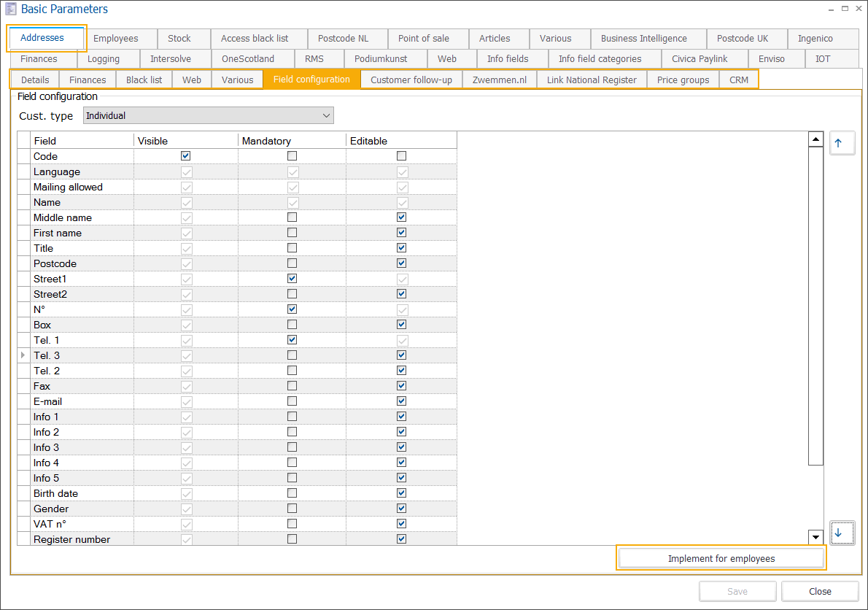This screenshot has height=610, width=868.
Task: Select the Zwemmen.nl sub-tab
Action: [499, 80]
